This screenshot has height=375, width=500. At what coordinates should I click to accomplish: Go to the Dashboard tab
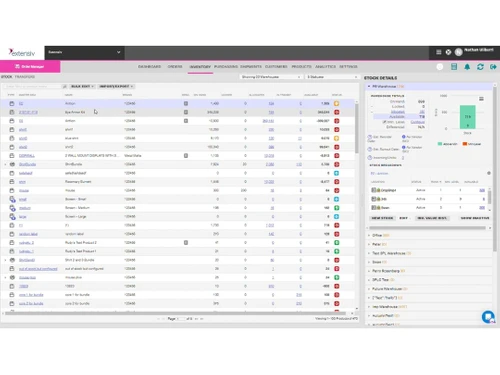(x=149, y=67)
